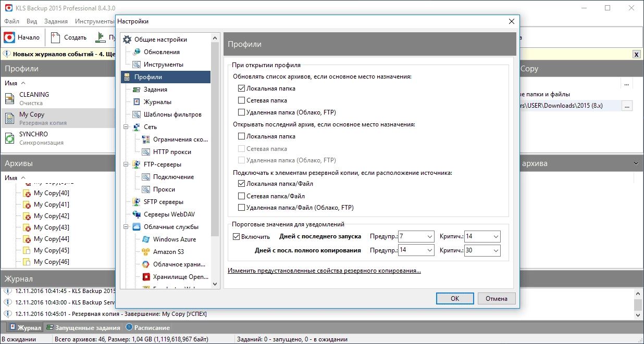Image resolution: width=644 pixels, height=344 pixels.
Task: Open Файл menu in main window
Action: [x=11, y=21]
